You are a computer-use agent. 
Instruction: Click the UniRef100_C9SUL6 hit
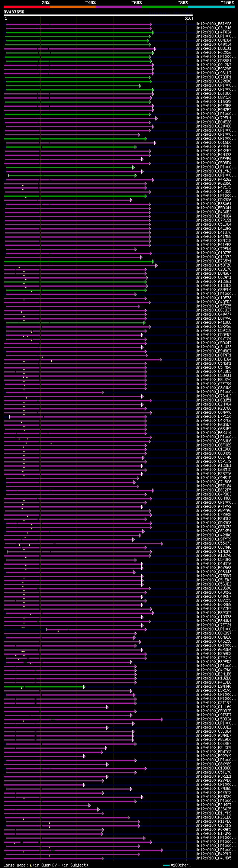click(213, 441)
